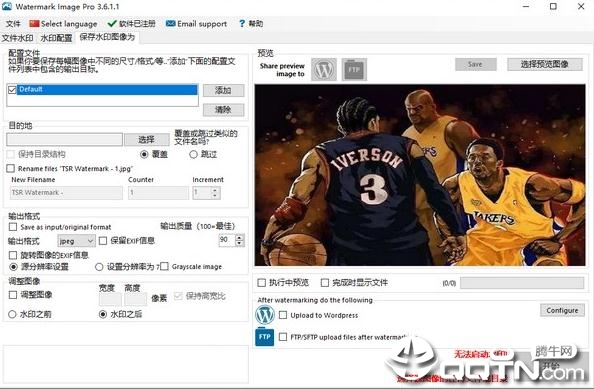
Task: Click the destination folder path field
Action: [x=64, y=139]
